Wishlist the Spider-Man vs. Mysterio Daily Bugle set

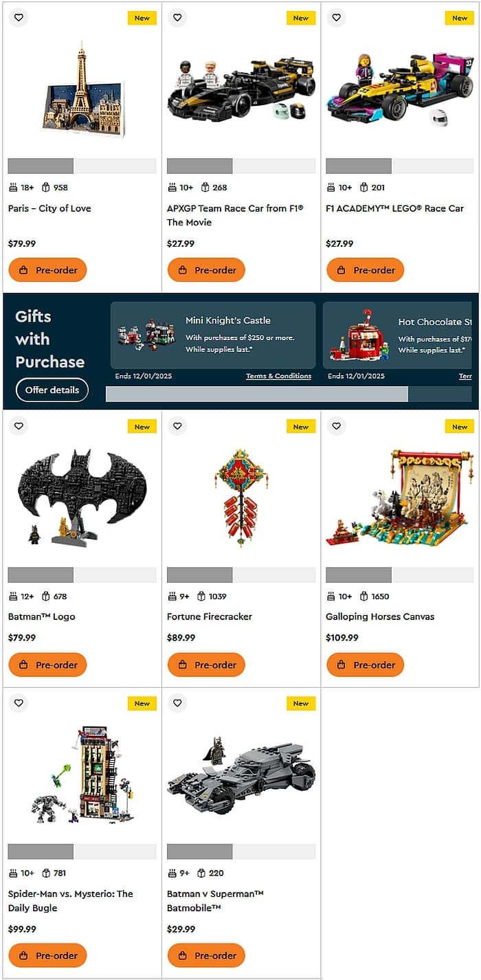(x=19, y=703)
